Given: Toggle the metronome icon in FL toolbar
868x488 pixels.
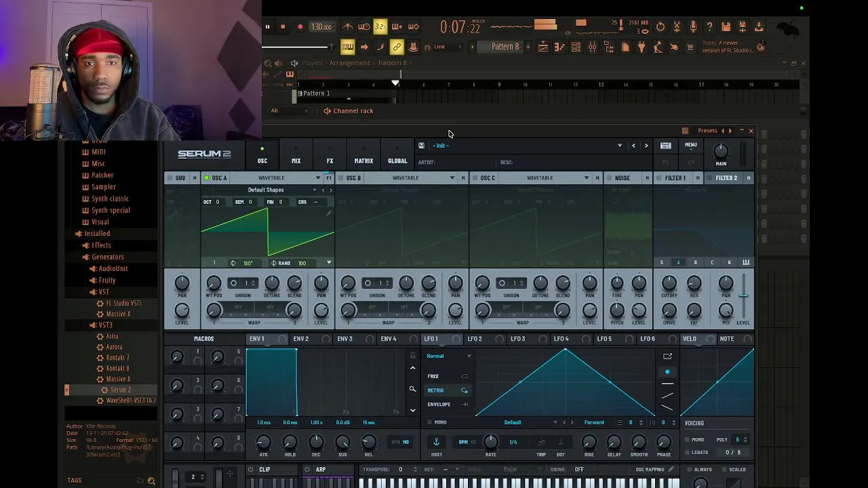Looking at the screenshot, I should tap(347, 27).
